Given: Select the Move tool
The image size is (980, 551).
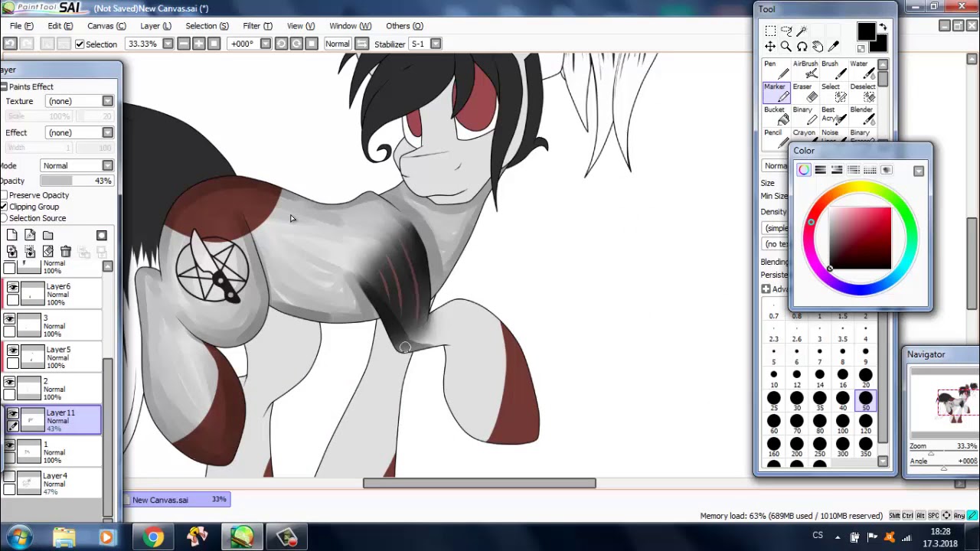Looking at the screenshot, I should pos(770,47).
